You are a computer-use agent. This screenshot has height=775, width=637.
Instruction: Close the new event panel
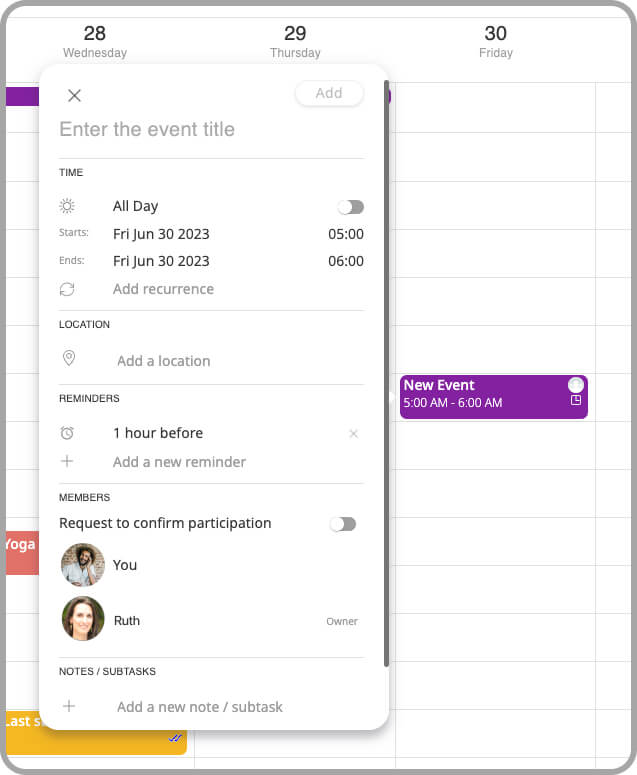click(x=74, y=96)
